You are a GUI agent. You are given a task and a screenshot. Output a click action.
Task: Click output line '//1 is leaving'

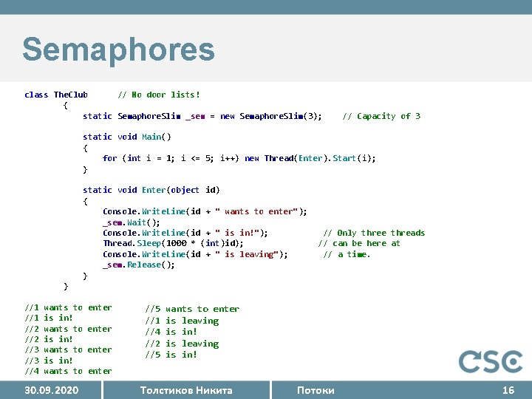pos(183,321)
